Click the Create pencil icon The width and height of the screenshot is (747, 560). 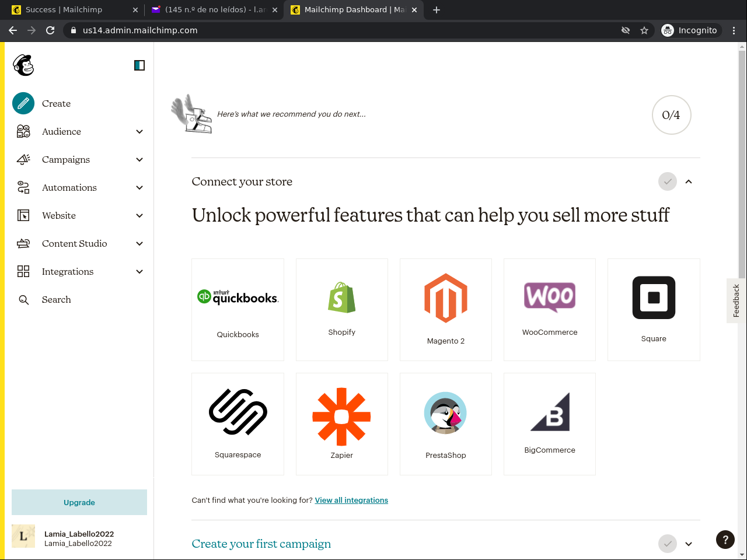[23, 104]
